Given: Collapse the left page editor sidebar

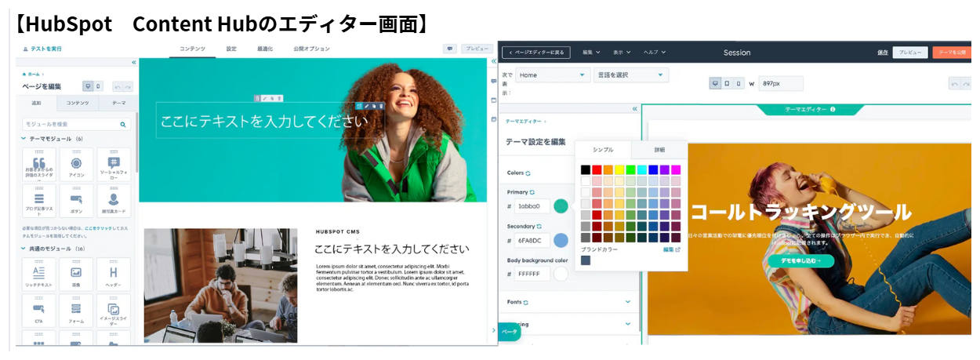Looking at the screenshot, I should pyautogui.click(x=132, y=62).
